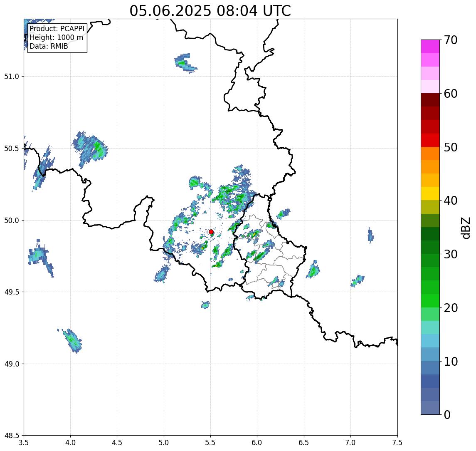Click the longitude axis label 4.0

click(70, 443)
